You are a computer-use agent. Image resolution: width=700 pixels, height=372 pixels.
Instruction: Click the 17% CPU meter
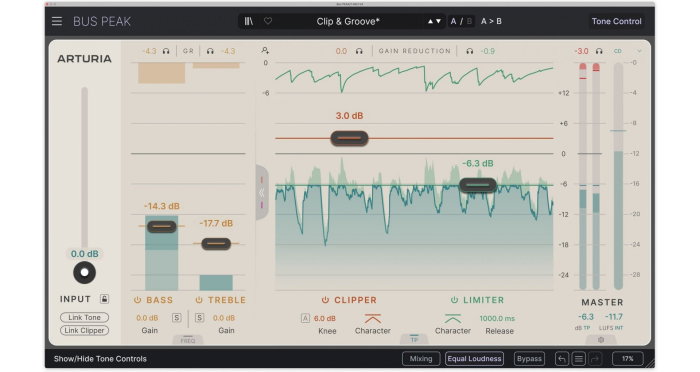coord(628,359)
